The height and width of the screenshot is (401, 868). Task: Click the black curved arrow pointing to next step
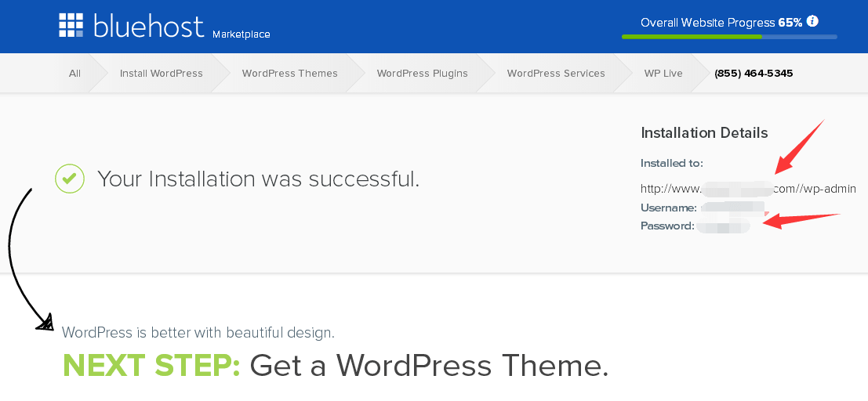[20, 258]
